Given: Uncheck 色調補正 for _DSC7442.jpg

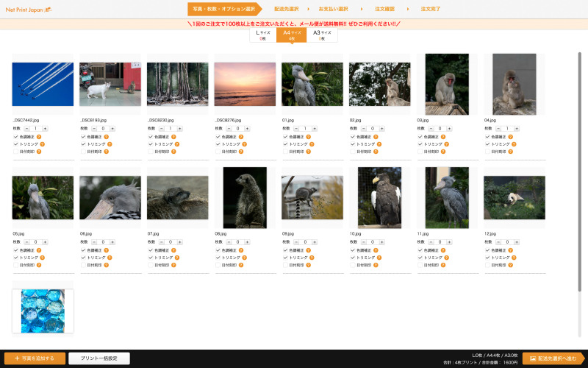Looking at the screenshot, I should [15, 137].
